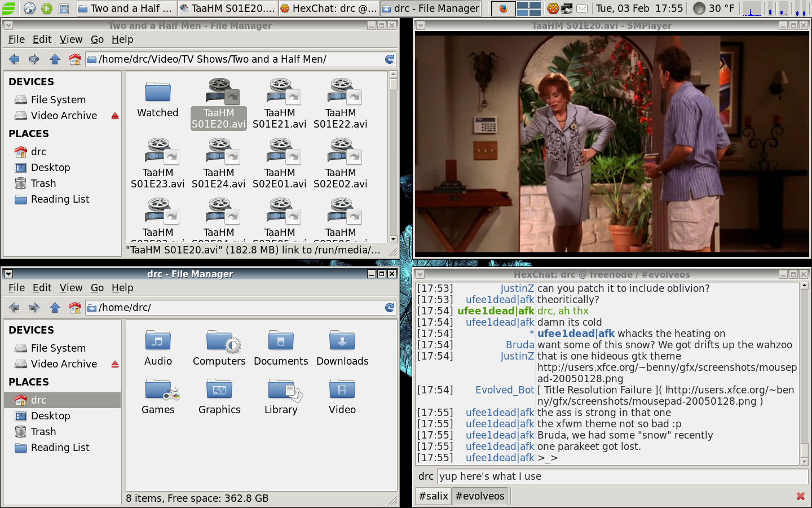Open window menu of HexChat window

coord(420,274)
